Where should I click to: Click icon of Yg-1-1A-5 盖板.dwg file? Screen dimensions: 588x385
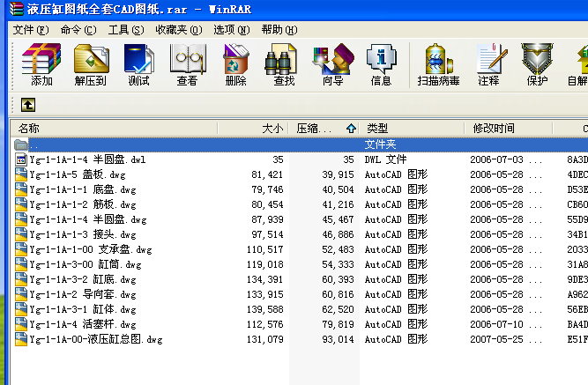coord(21,174)
